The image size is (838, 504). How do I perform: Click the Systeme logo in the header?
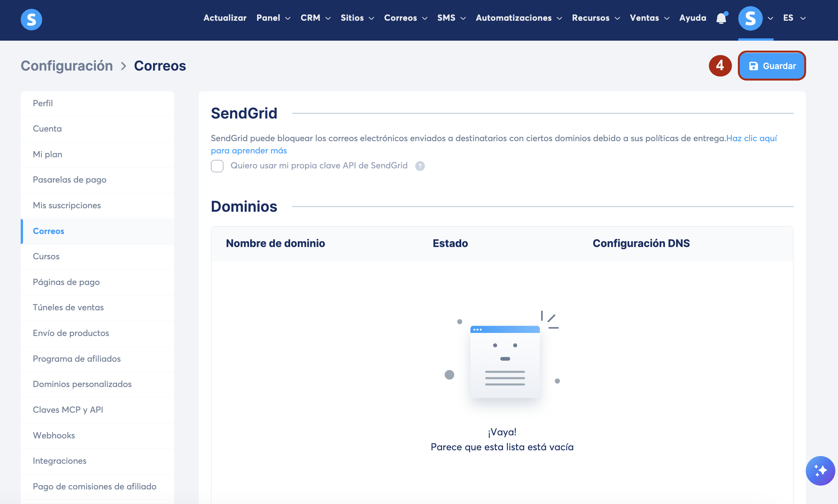[31, 19]
